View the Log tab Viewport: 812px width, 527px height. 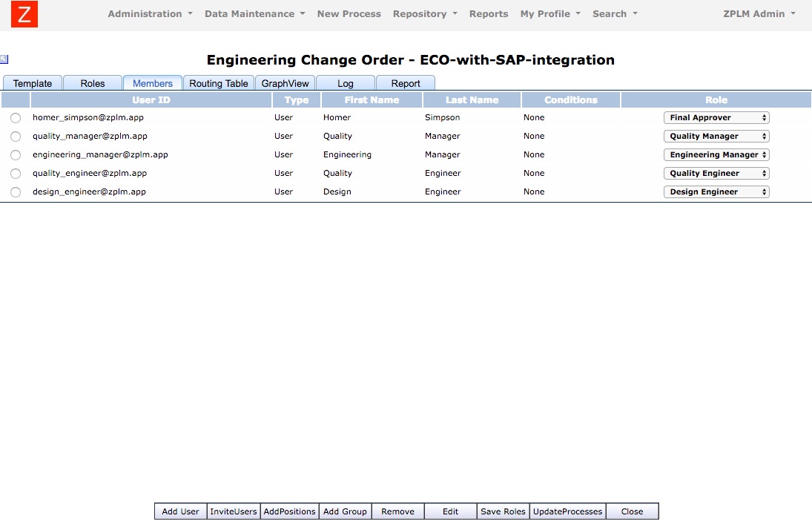click(345, 83)
